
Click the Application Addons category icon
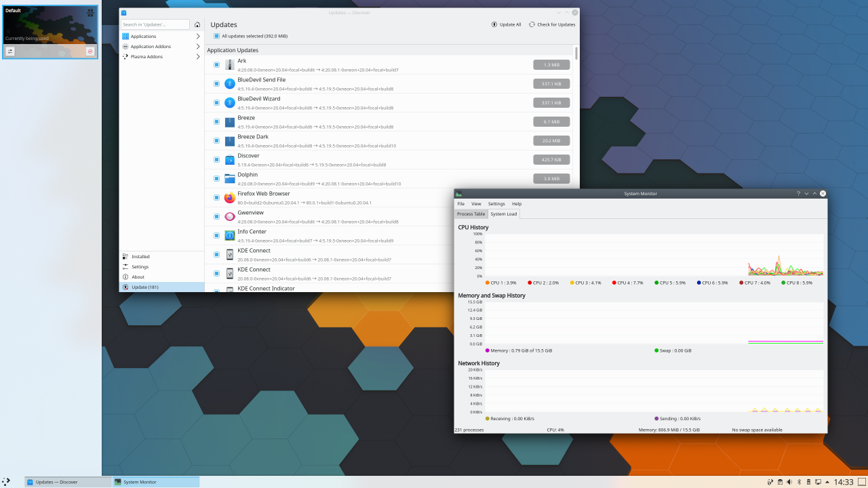[125, 46]
